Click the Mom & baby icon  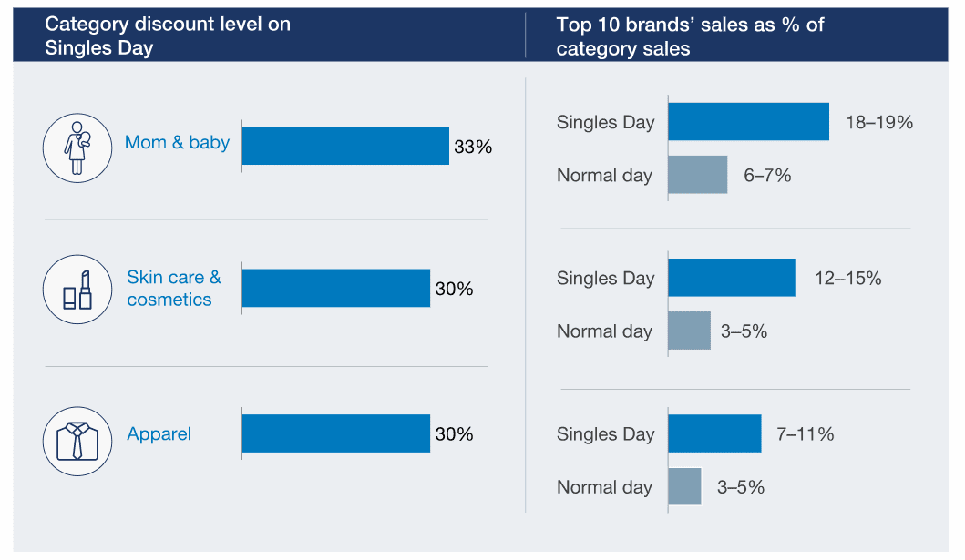pyautogui.click(x=77, y=147)
